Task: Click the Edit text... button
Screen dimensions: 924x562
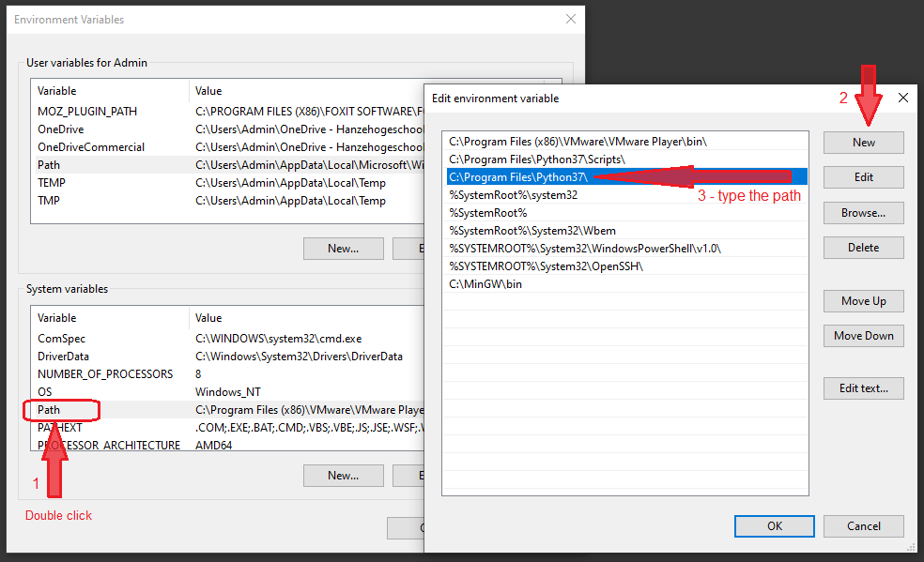Action: 863,388
